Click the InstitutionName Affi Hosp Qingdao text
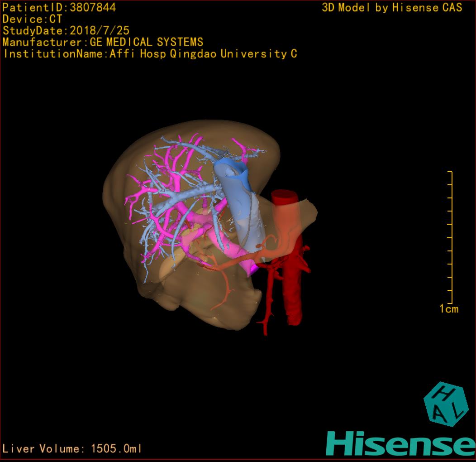The height and width of the screenshot is (462, 476). click(150, 54)
